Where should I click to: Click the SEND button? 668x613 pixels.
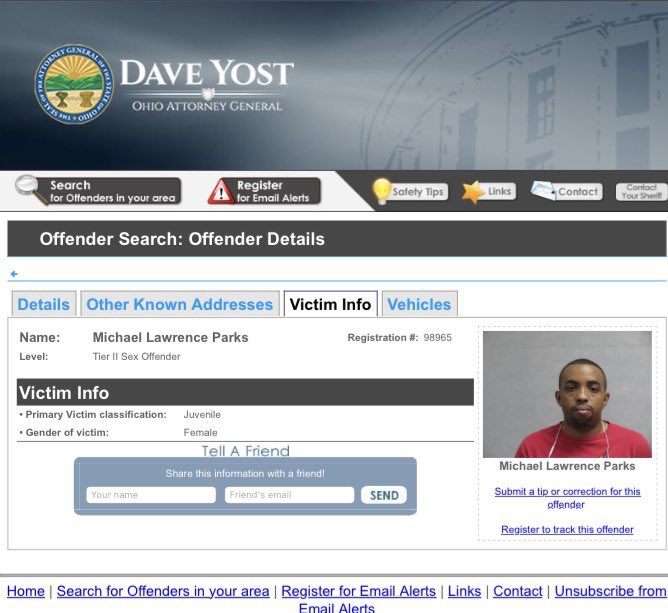pyautogui.click(x=384, y=495)
